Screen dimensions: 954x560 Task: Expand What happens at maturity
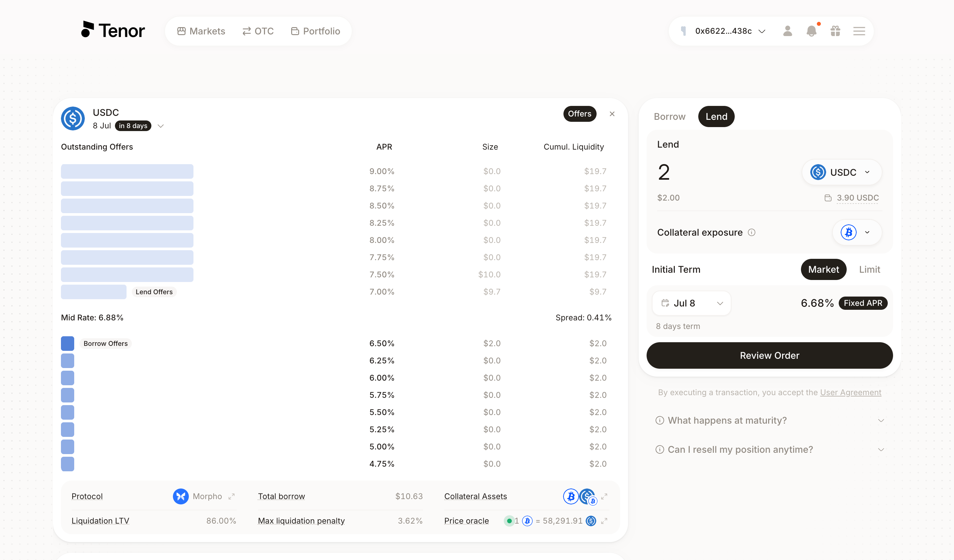pos(769,420)
